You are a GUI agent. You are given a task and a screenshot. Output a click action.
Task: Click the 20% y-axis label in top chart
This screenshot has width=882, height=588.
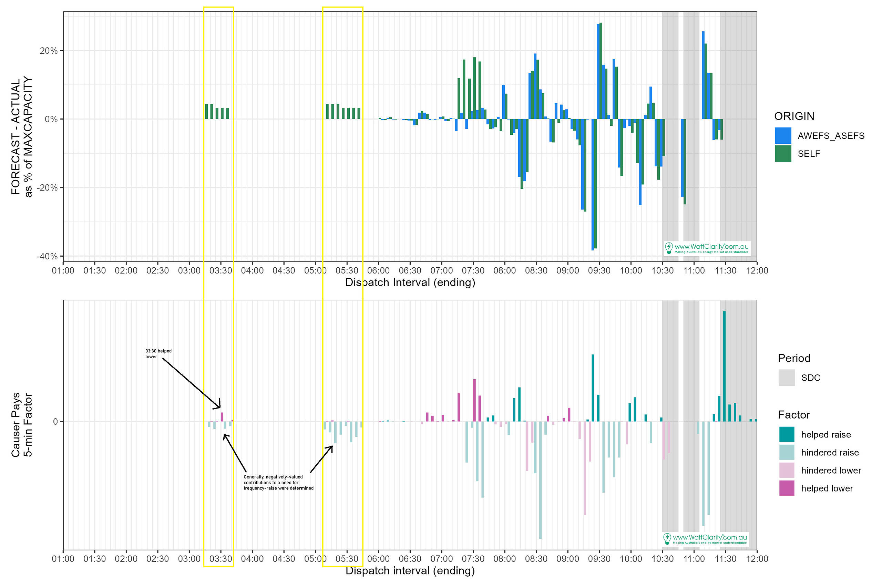click(49, 51)
